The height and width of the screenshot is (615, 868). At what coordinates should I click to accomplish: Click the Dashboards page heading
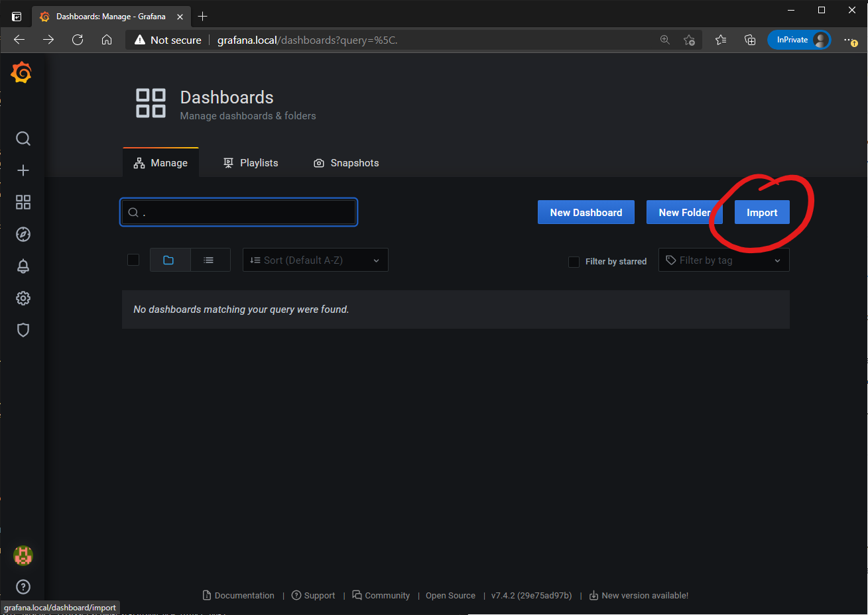tap(227, 97)
